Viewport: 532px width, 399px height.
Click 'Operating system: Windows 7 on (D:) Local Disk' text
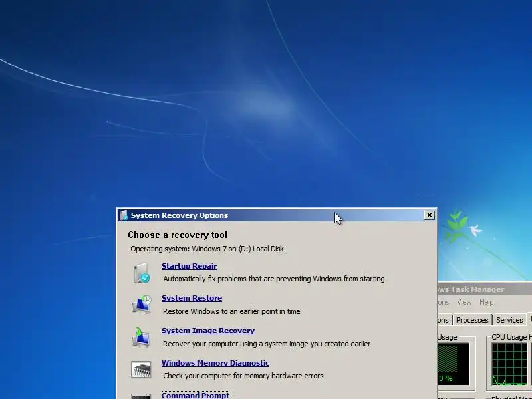tap(207, 249)
